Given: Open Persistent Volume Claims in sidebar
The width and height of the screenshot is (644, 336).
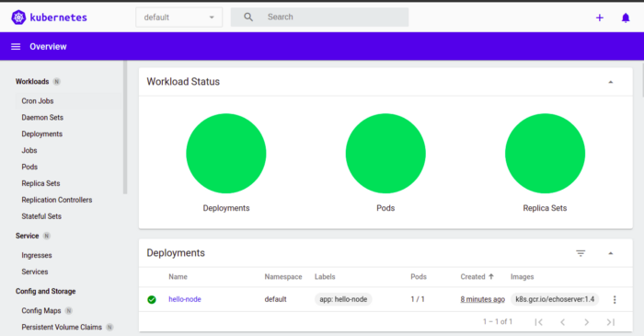Looking at the screenshot, I should (x=62, y=327).
